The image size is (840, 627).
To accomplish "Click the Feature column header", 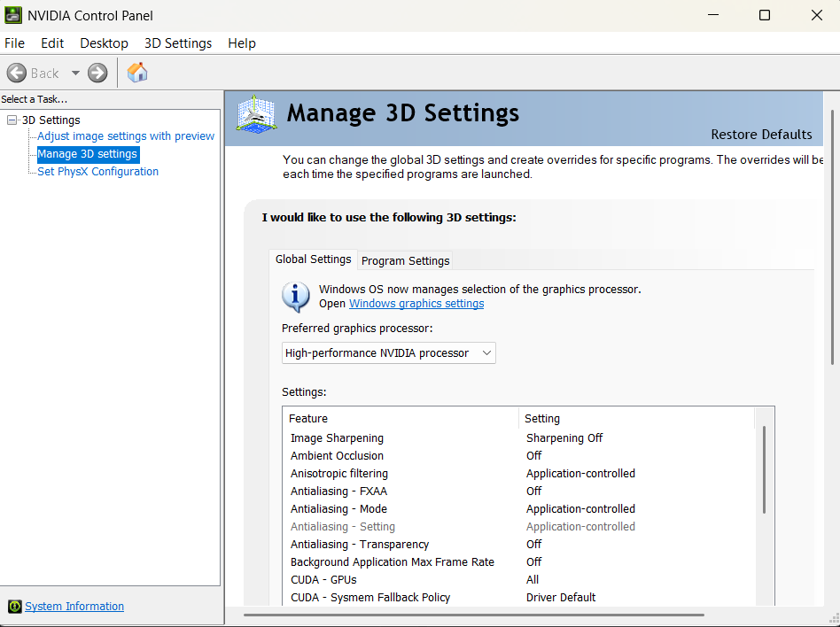I will tap(401, 418).
